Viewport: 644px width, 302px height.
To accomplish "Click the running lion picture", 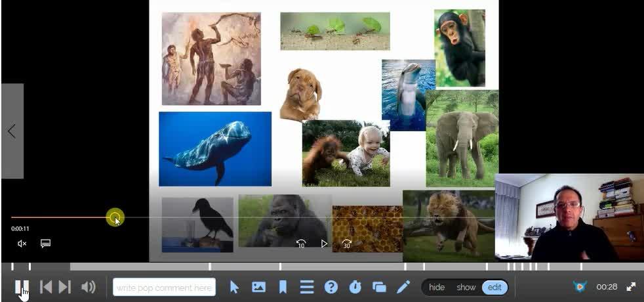I will (449, 226).
